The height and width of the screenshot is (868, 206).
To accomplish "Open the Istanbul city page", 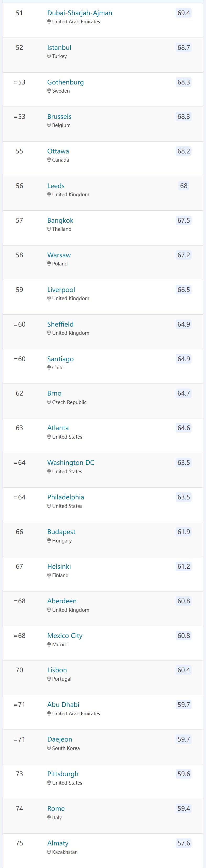I will (59, 48).
